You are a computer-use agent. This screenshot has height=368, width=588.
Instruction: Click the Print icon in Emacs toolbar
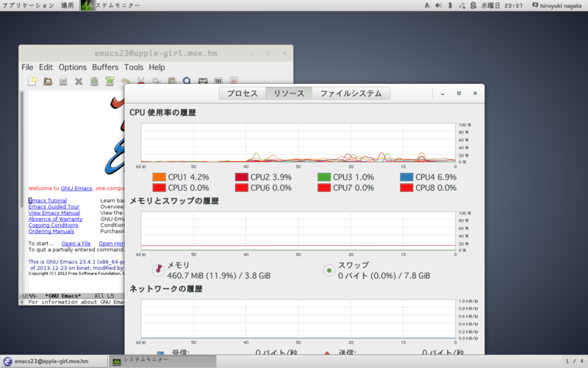point(203,81)
